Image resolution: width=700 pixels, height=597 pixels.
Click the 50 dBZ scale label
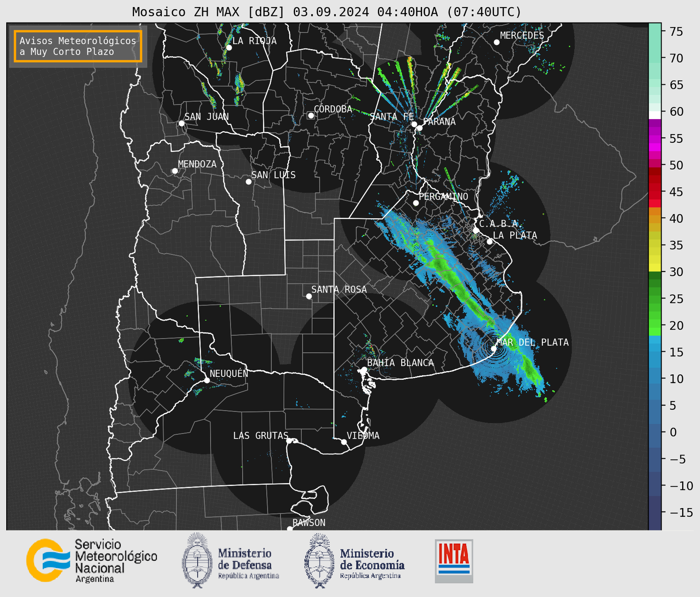(x=676, y=165)
